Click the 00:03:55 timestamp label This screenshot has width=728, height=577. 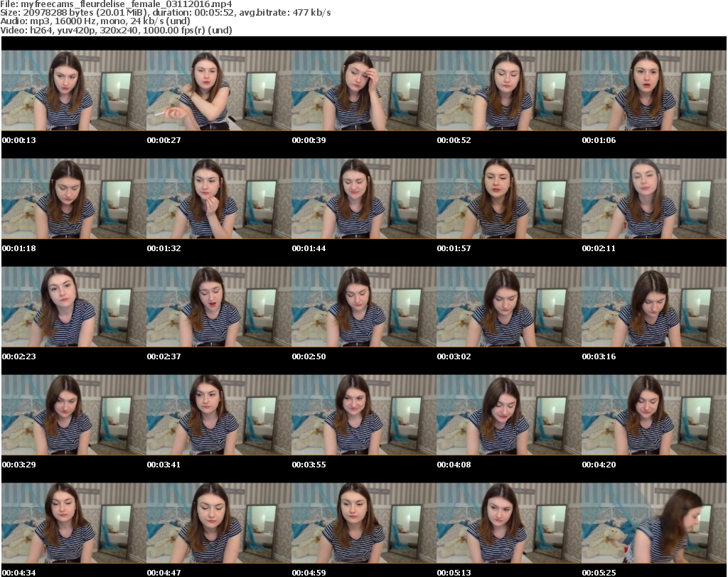point(309,465)
